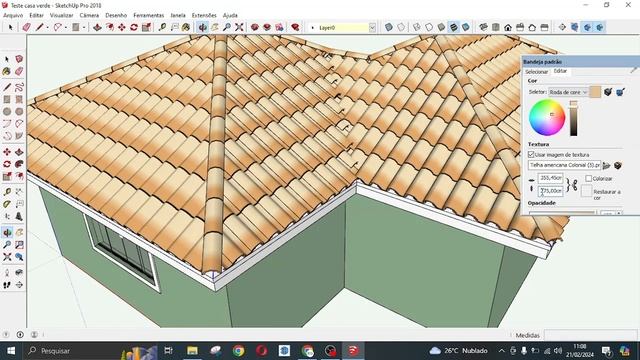
Task: Pick the Eraser tool in the top toolbar
Action: [27, 27]
